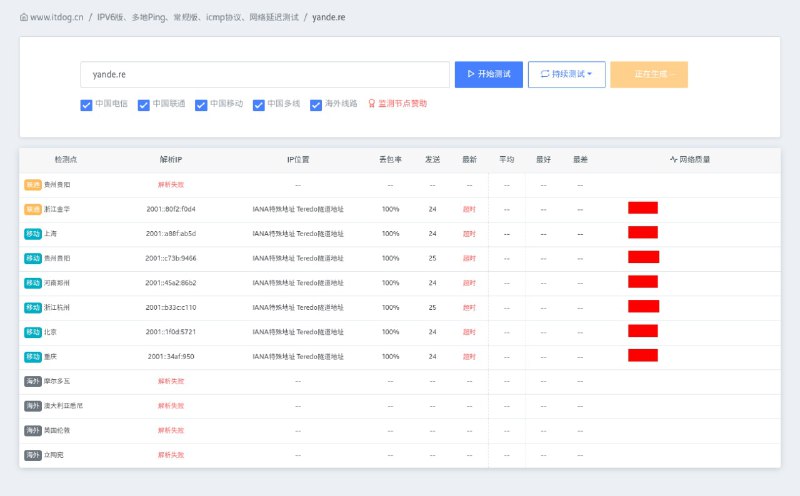Click the 丢包率 column header
Screen dimensions: 800x496
[x=390, y=159]
